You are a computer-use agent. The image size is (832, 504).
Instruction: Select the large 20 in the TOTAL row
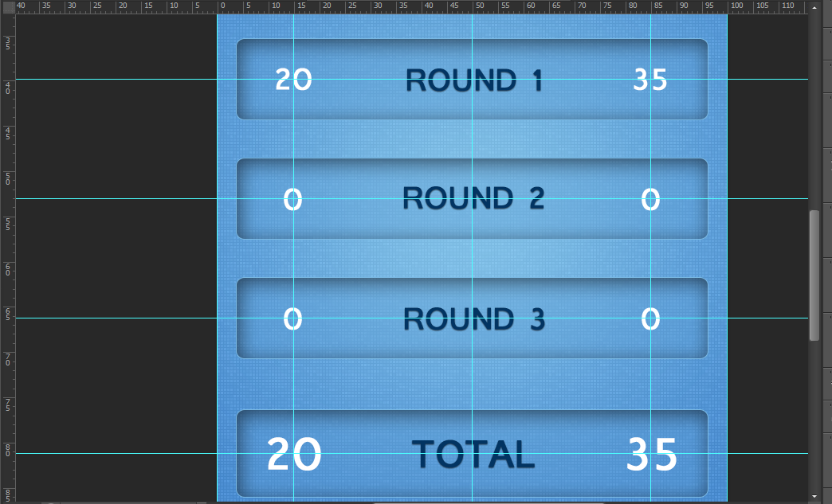[x=295, y=454]
